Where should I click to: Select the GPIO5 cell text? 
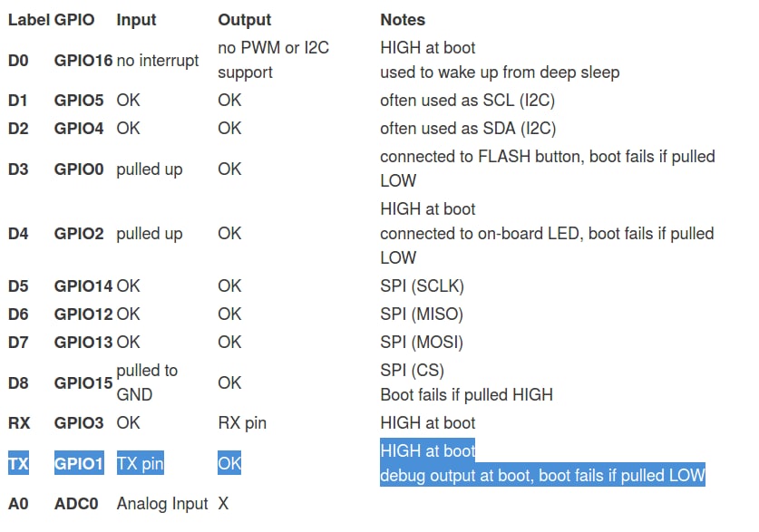coord(79,100)
